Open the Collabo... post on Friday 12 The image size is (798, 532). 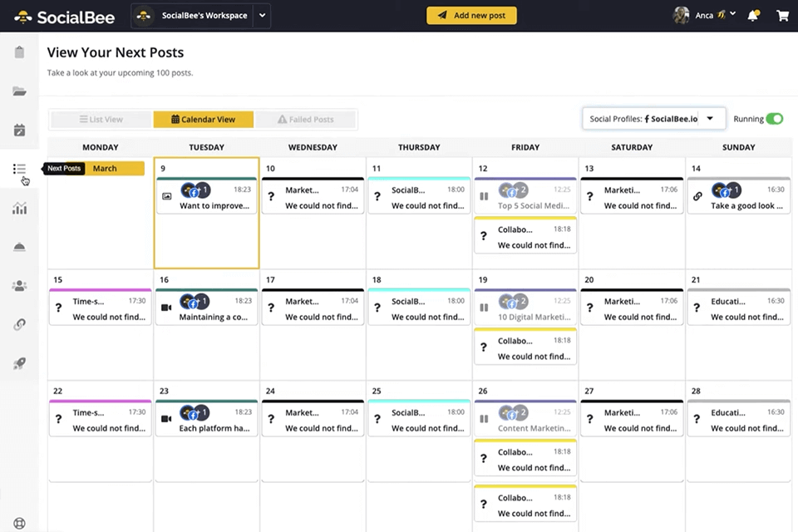tap(525, 236)
